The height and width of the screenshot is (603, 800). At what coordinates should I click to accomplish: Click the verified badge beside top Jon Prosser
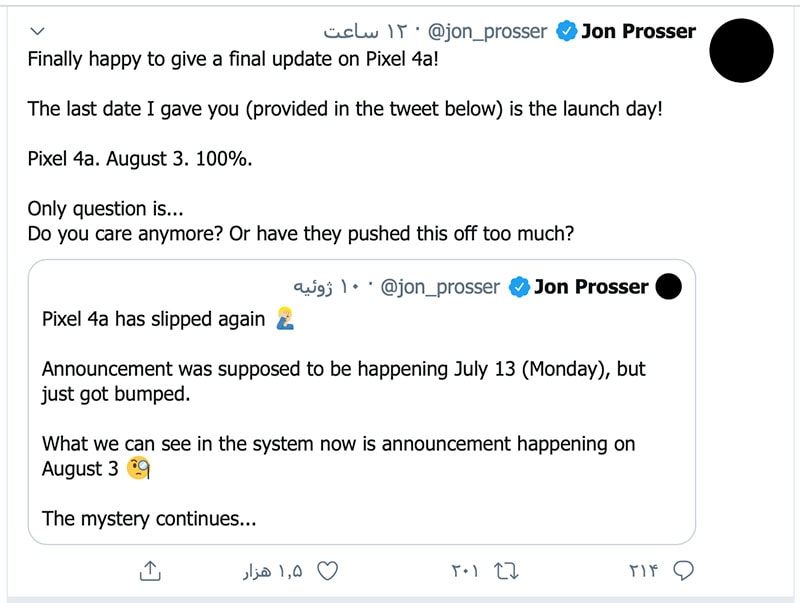pos(566,32)
